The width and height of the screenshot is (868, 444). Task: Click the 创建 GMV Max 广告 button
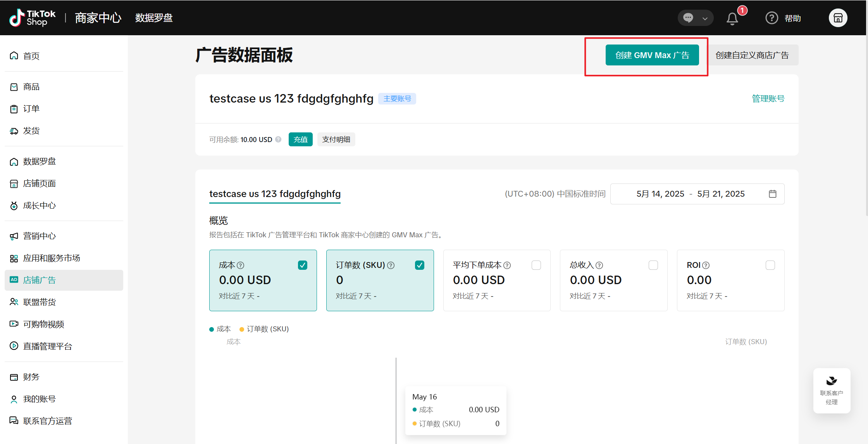pos(652,55)
